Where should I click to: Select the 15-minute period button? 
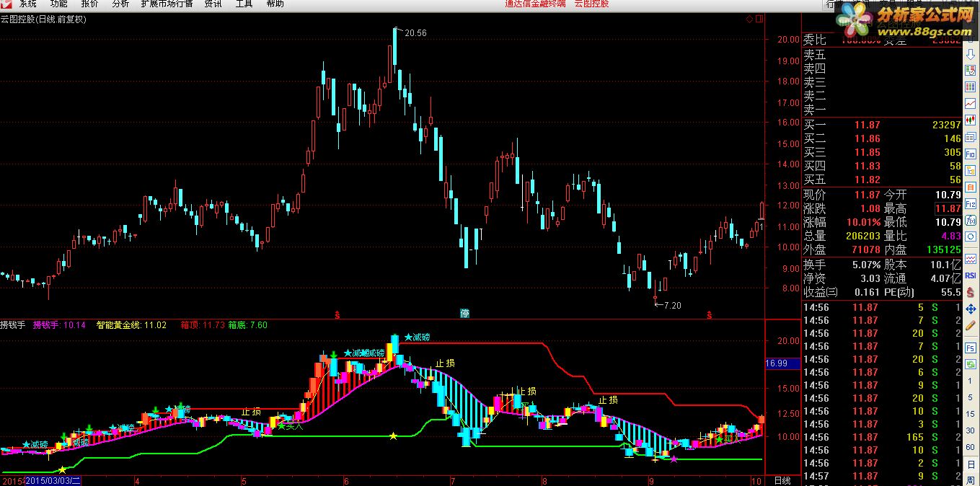[x=971, y=414]
